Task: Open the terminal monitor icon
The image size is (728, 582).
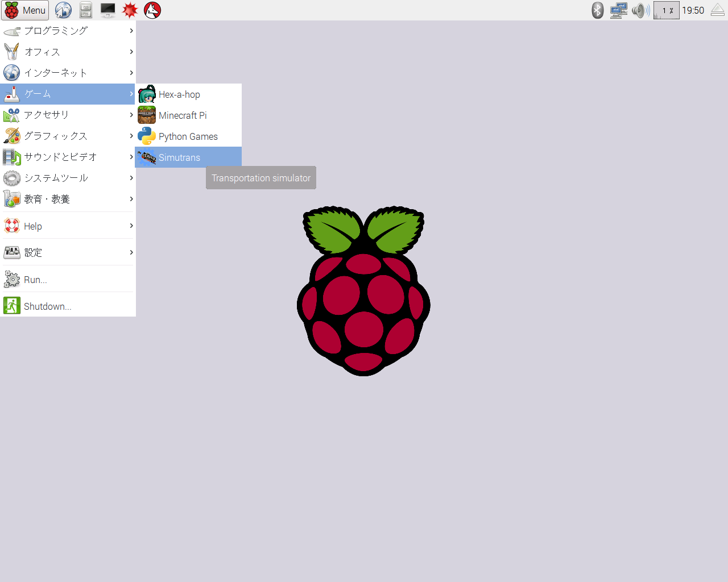Action: point(108,10)
